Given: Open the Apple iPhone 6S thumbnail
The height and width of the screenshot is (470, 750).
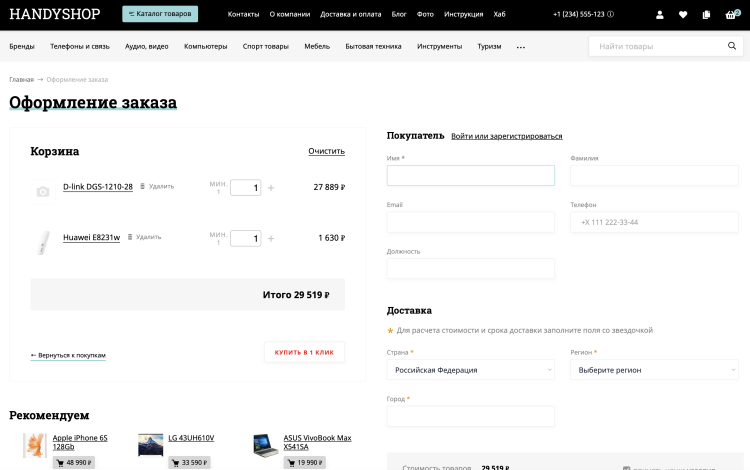Looking at the screenshot, I should (x=35, y=446).
